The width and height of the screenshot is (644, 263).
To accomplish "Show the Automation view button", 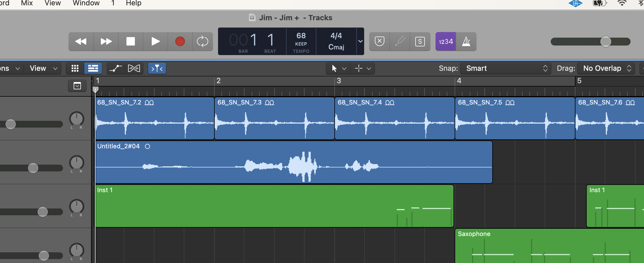I will pyautogui.click(x=115, y=68).
